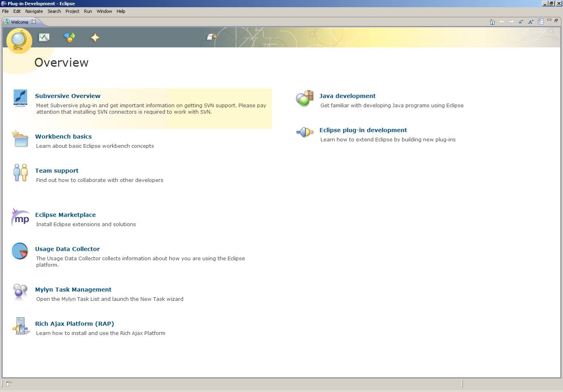This screenshot has width=563, height=392.
Task: Open the Usage Data Collector link
Action: [67, 249]
